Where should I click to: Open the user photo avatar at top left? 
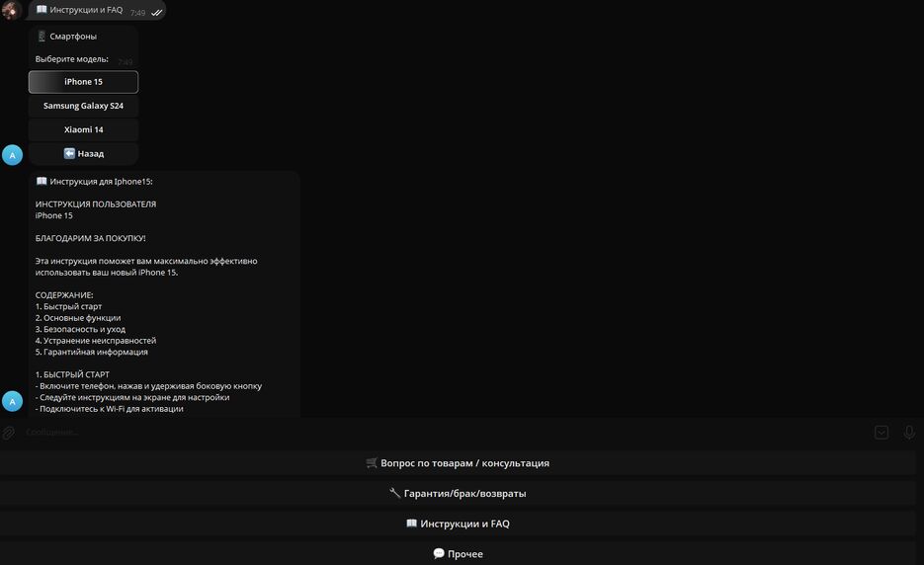[x=12, y=11]
